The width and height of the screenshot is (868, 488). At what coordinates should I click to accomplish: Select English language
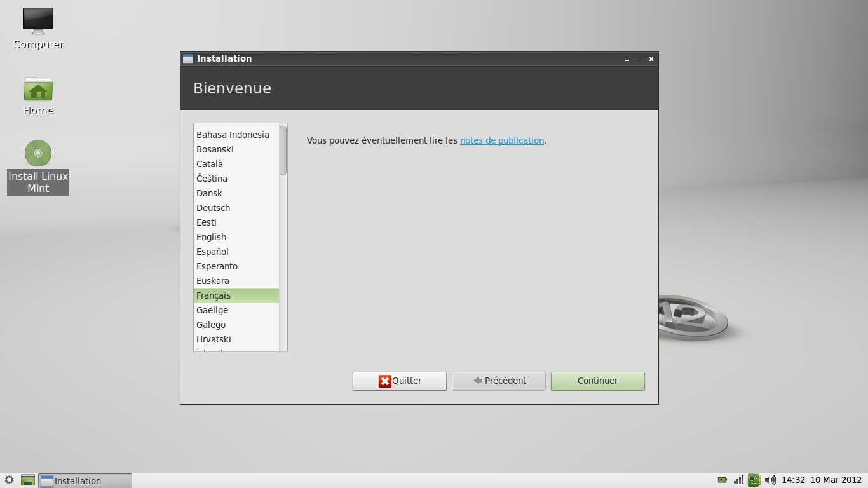coord(236,237)
